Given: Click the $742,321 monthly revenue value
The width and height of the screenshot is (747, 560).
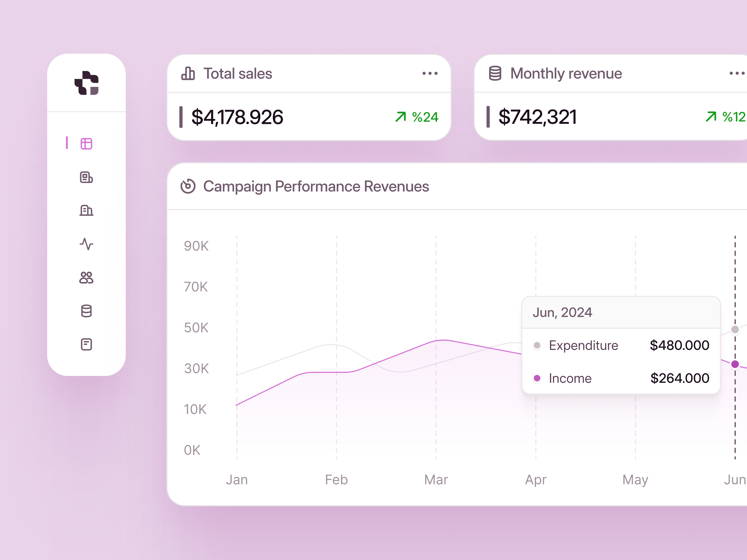Looking at the screenshot, I should (538, 117).
